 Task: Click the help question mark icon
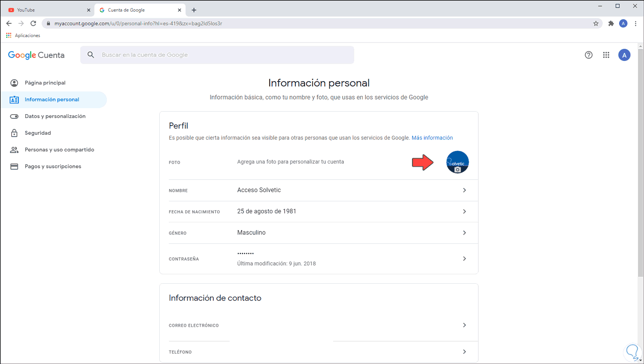(589, 55)
